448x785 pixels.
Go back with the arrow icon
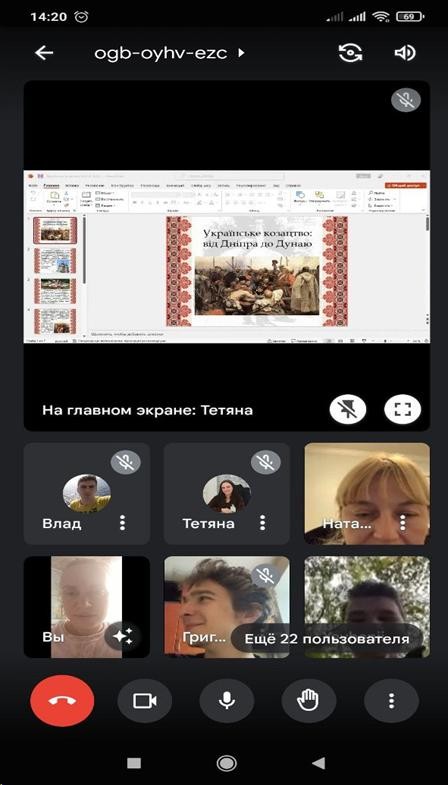click(44, 53)
